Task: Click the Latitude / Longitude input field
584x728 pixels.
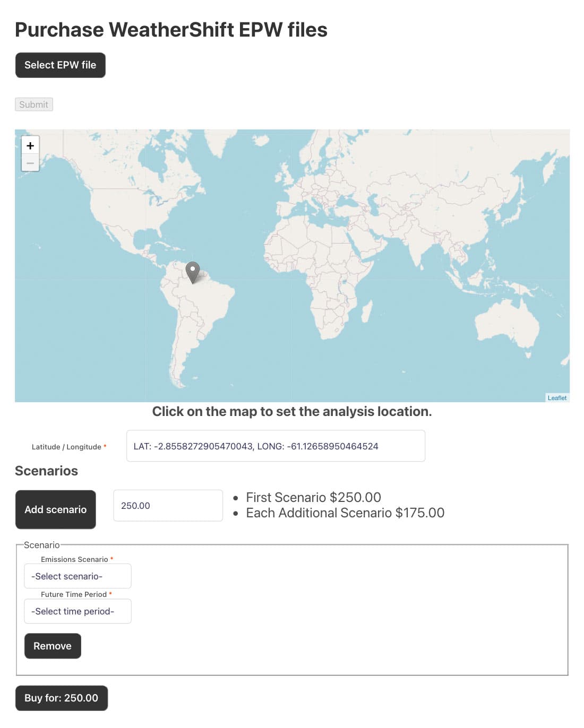Action: click(x=276, y=446)
